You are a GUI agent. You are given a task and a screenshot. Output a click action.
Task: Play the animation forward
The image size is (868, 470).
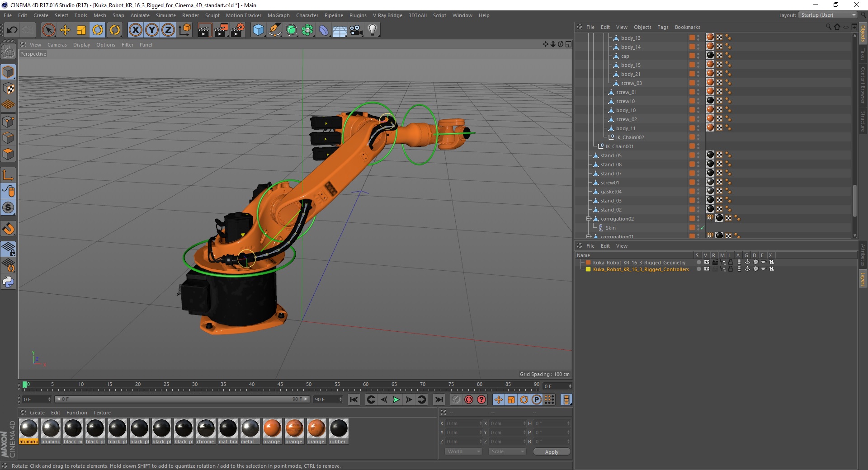click(x=396, y=399)
